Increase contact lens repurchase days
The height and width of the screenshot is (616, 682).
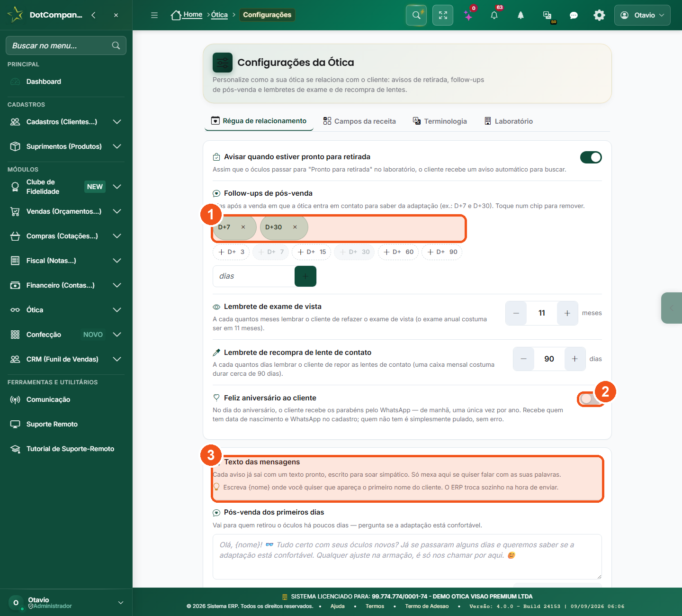click(x=575, y=359)
